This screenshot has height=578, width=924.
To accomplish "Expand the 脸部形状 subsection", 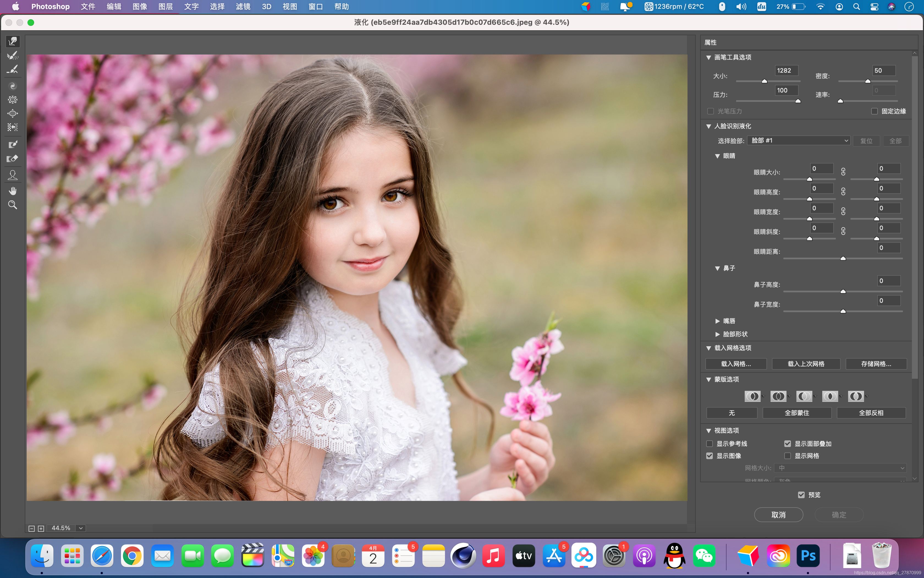I will tap(717, 334).
